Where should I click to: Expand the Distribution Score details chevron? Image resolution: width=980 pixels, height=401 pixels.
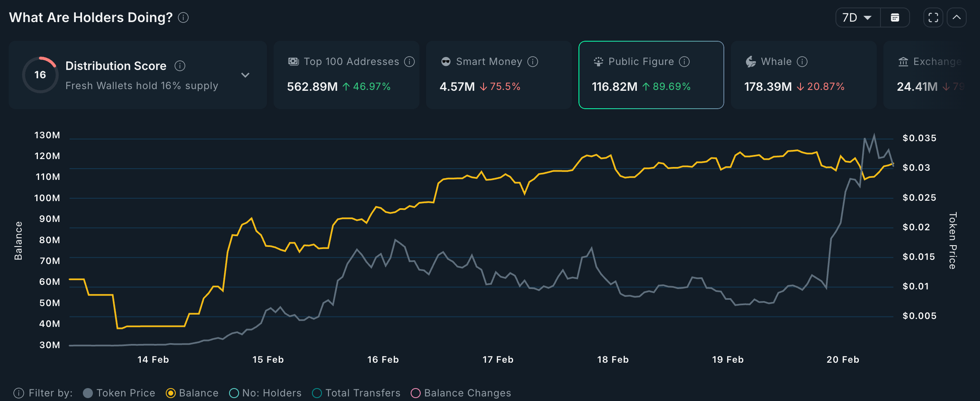click(246, 75)
